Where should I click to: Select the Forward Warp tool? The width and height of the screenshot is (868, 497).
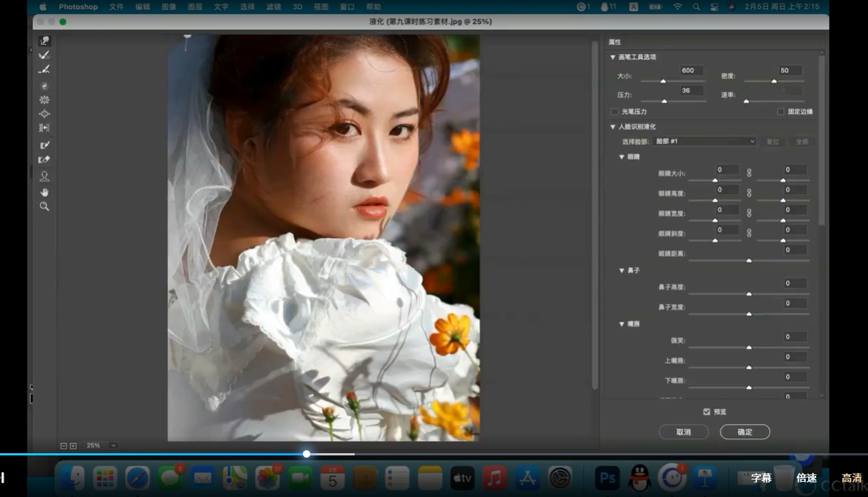pos(45,41)
